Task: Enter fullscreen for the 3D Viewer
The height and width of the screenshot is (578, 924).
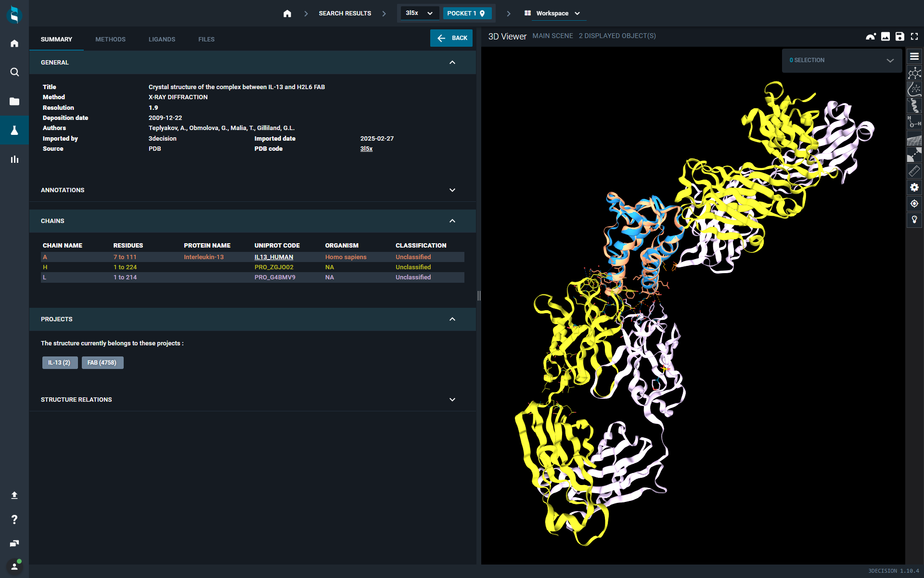Action: [914, 36]
